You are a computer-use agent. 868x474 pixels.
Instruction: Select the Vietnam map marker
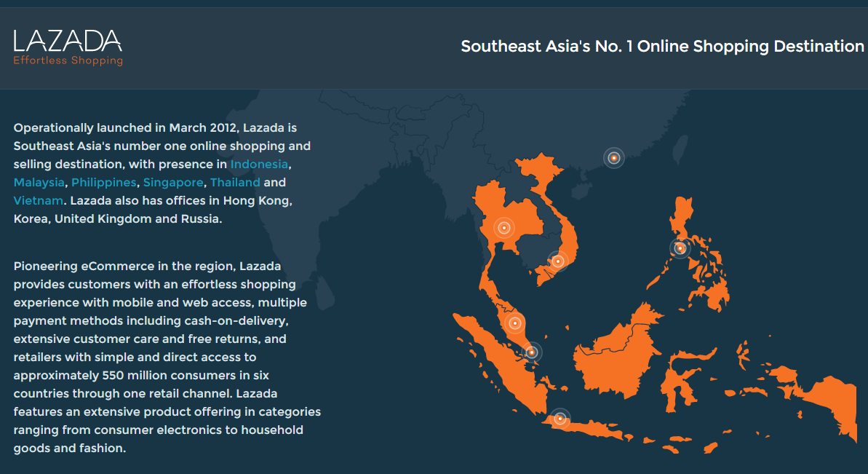click(x=558, y=261)
